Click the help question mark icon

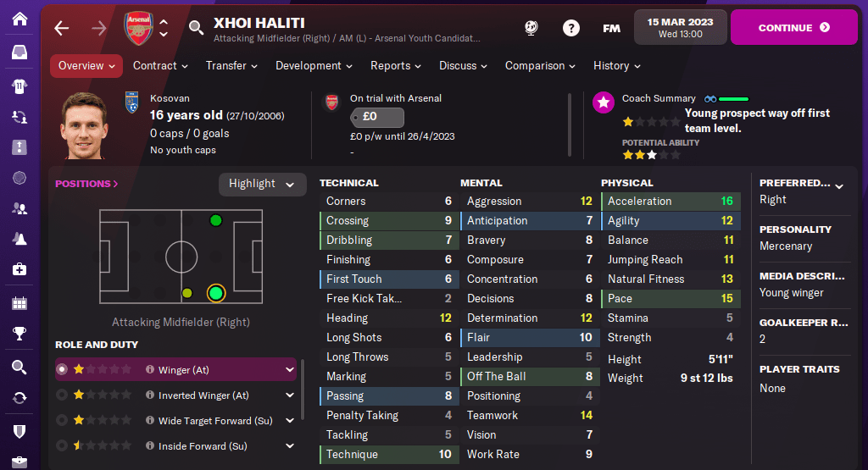[571, 28]
